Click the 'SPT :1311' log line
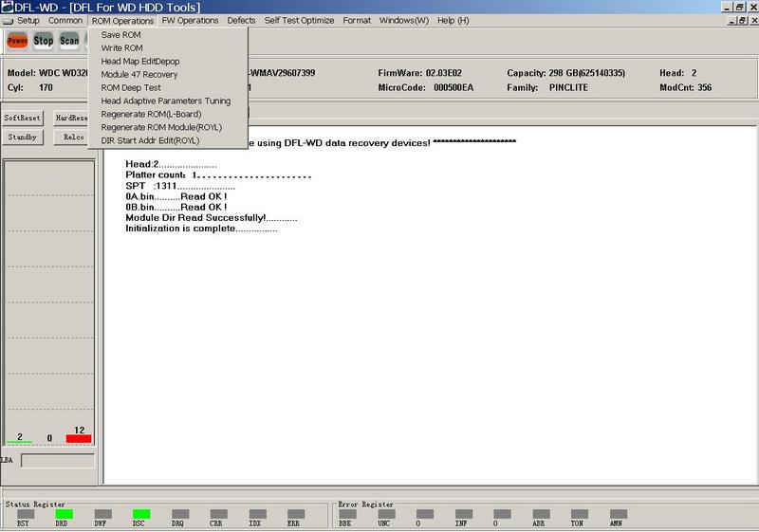This screenshot has width=759, height=532. coord(180,186)
